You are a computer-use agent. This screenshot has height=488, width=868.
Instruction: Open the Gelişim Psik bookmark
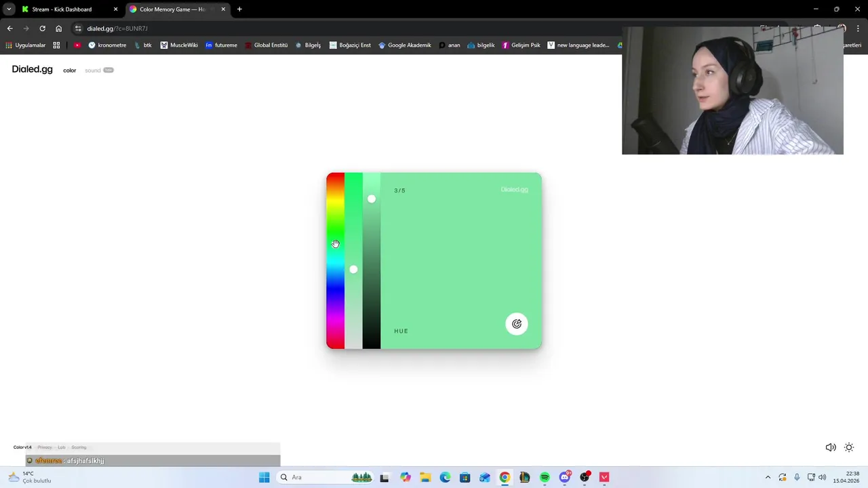pos(521,45)
